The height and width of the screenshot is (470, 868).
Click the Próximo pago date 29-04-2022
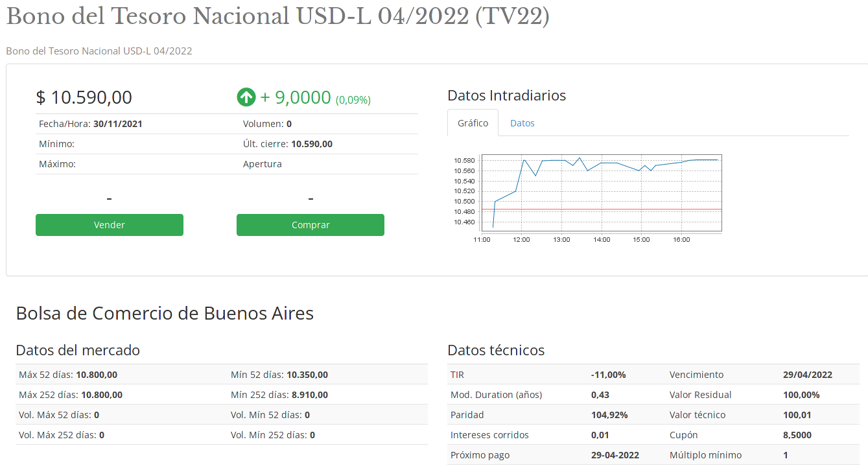click(x=615, y=455)
